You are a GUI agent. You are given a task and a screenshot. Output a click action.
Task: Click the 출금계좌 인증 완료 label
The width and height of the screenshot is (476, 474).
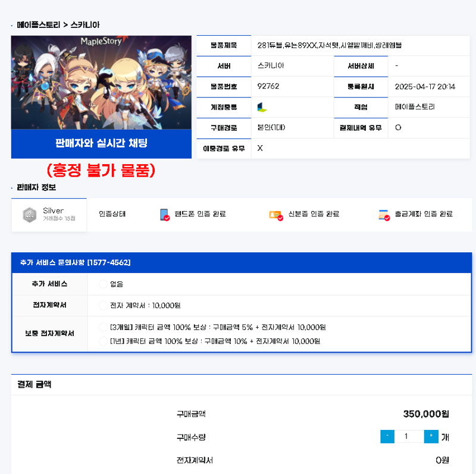coord(424,214)
